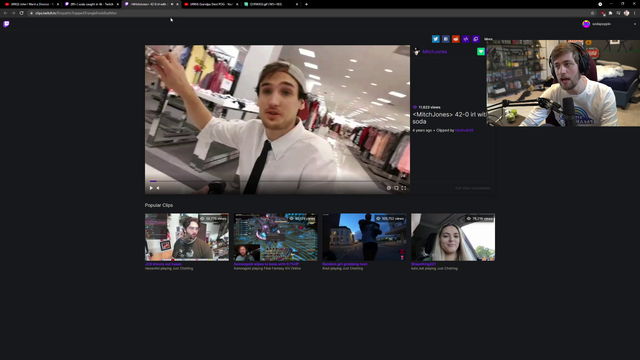Click the Chrome profile avatar icon
640x360 pixels.
tap(627, 13)
